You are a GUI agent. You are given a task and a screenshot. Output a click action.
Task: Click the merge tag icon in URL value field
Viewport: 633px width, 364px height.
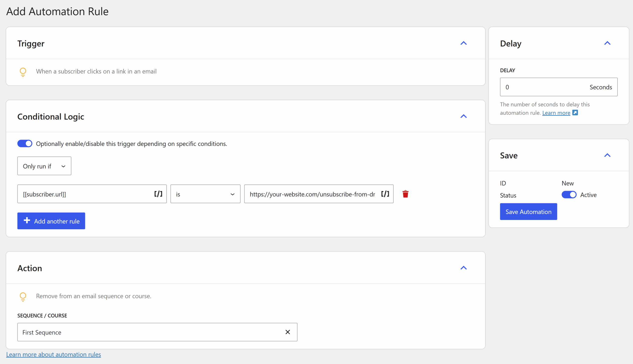point(385,194)
